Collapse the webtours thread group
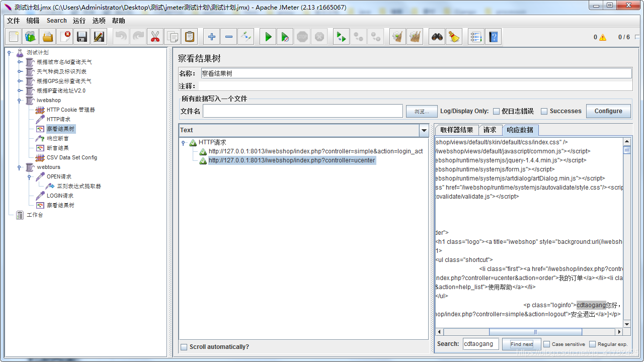Screen dimensions: 644x362 point(20,167)
